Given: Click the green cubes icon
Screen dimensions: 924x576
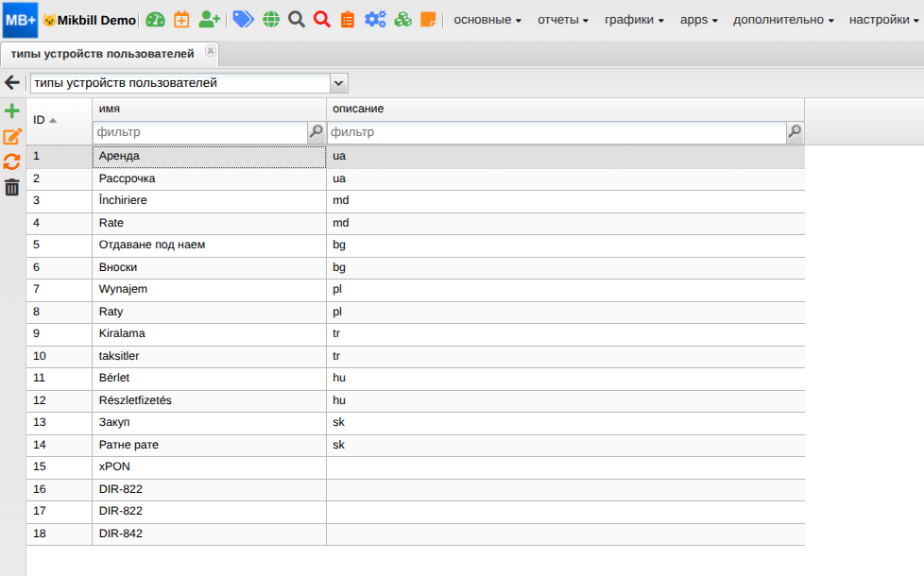Looking at the screenshot, I should click(403, 20).
